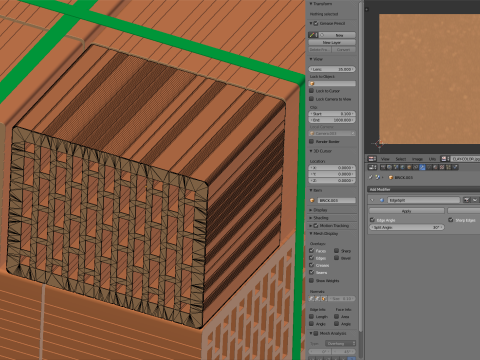
Task: Open the Object properties tab icon
Action: tap(409, 167)
